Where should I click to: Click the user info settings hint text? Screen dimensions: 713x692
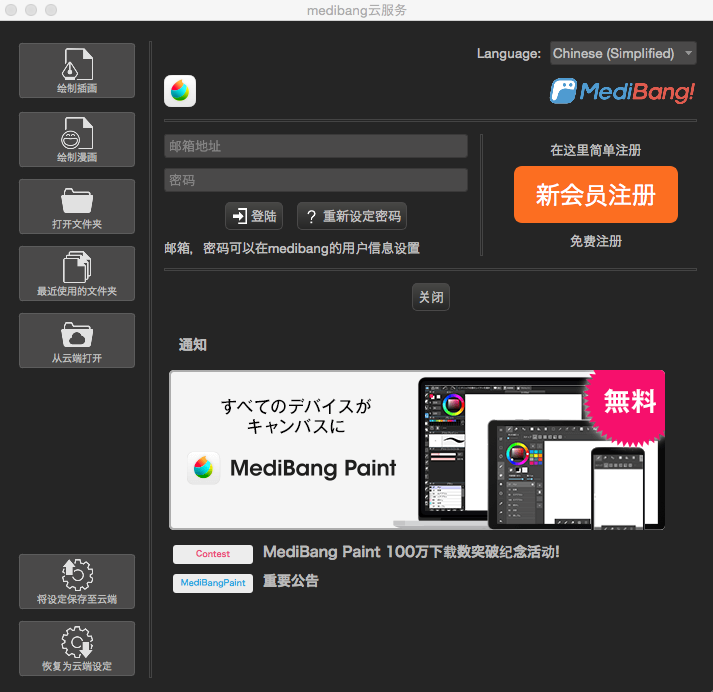coord(292,248)
